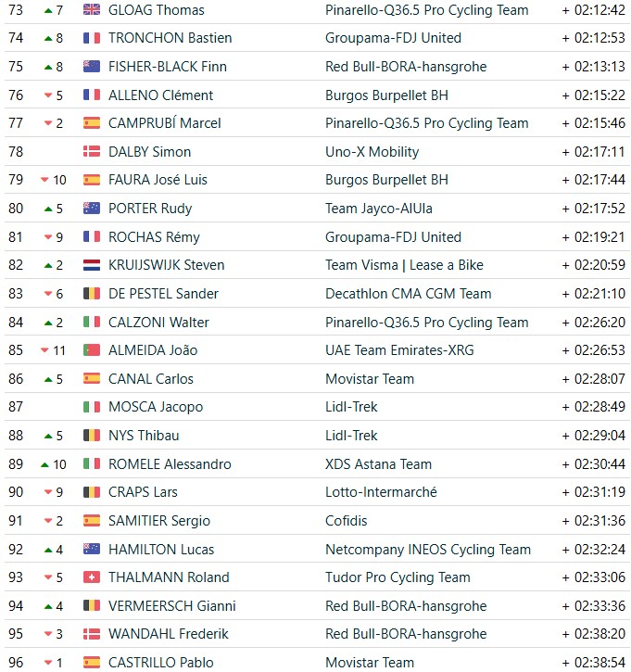Viewport: 631px width, 672px height.
Task: Open Cofidis team page
Action: point(347,521)
